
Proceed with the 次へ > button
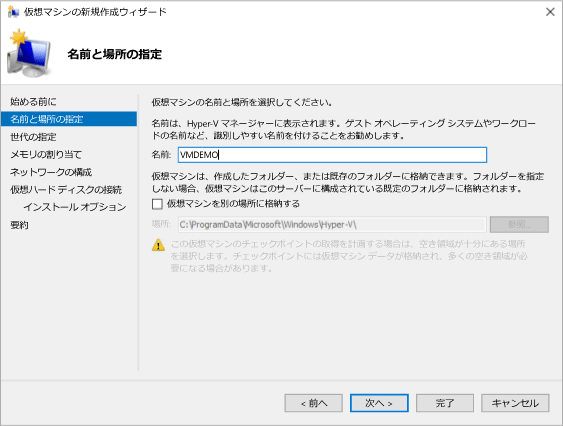379,403
